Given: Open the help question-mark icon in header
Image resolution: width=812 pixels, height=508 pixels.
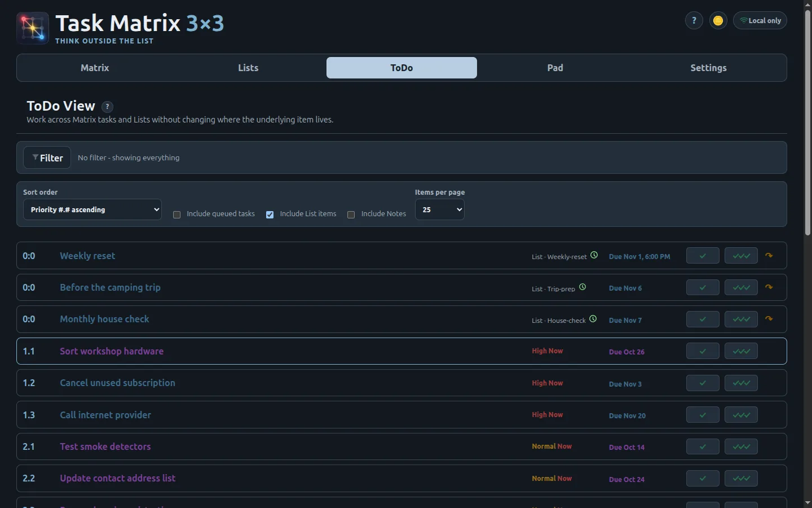Looking at the screenshot, I should pos(694,20).
